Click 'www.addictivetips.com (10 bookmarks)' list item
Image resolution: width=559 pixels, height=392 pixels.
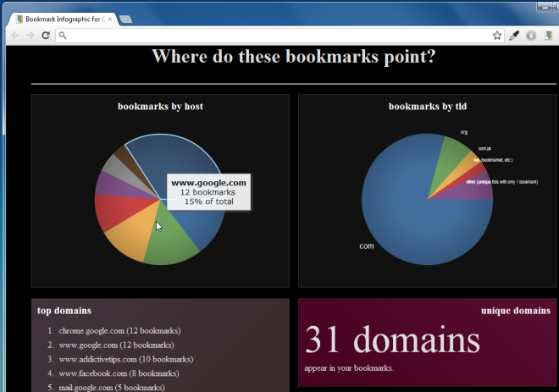[126, 359]
